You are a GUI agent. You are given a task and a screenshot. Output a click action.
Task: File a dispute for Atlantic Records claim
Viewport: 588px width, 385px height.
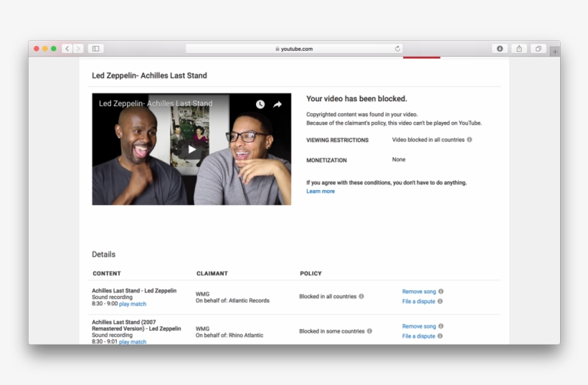(419, 301)
